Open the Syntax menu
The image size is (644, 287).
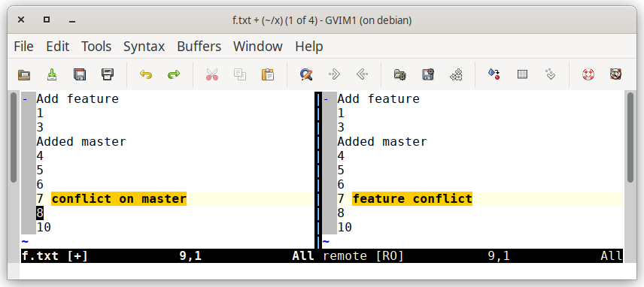(144, 47)
